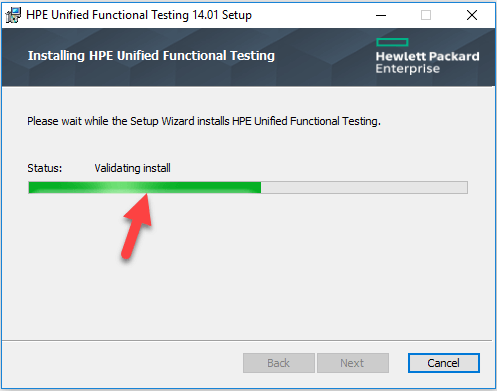The height and width of the screenshot is (391, 497).
Task: Click the separator line above the buttons
Action: (x=247, y=340)
